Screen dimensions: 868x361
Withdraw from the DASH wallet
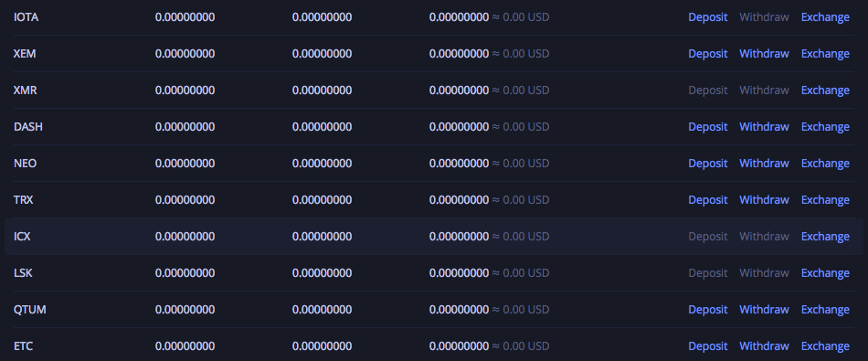tap(764, 127)
